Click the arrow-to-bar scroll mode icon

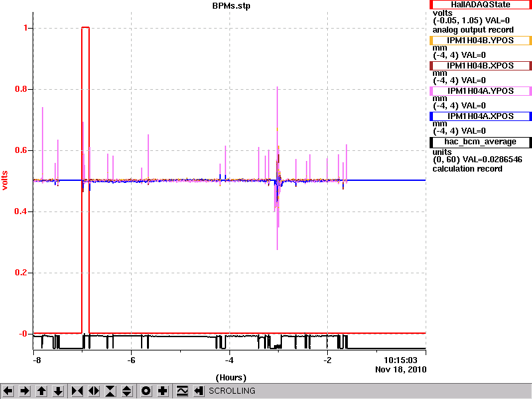coord(199,391)
